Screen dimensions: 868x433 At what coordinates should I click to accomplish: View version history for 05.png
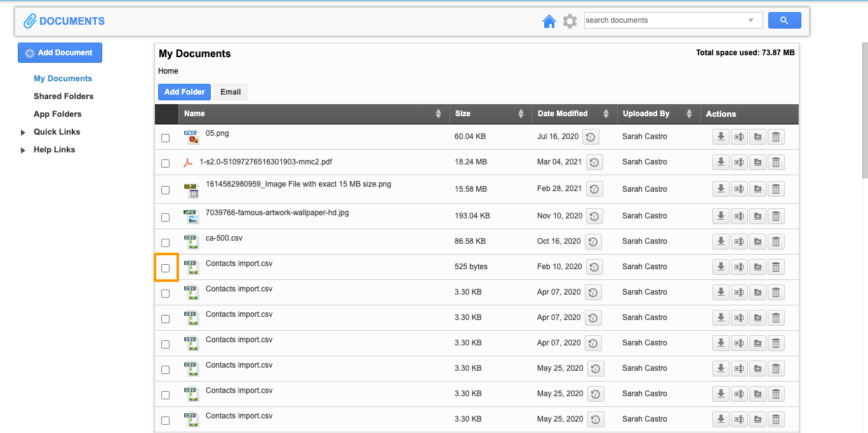point(591,137)
